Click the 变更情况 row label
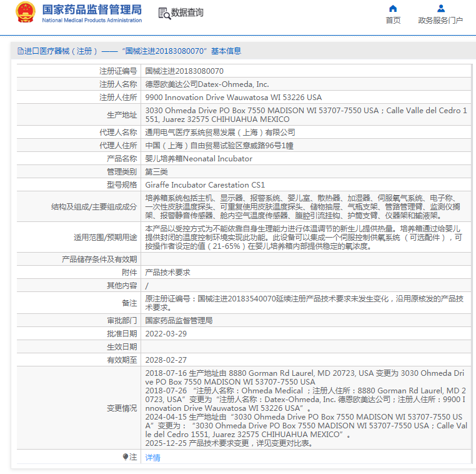 pos(122,408)
